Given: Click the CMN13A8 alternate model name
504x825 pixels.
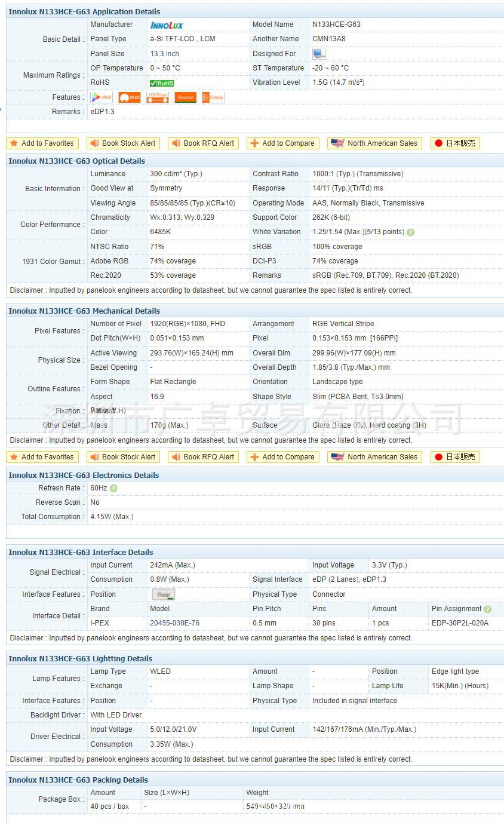Looking at the screenshot, I should pos(329,39).
